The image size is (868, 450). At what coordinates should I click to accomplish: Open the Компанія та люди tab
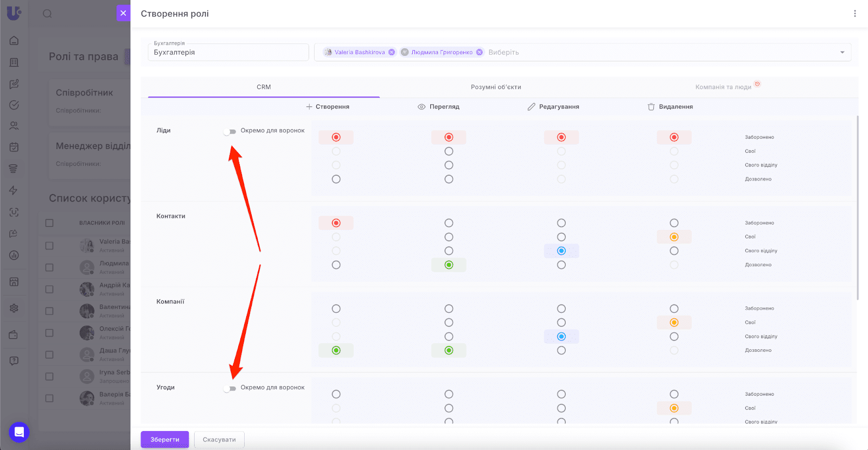[x=723, y=87]
